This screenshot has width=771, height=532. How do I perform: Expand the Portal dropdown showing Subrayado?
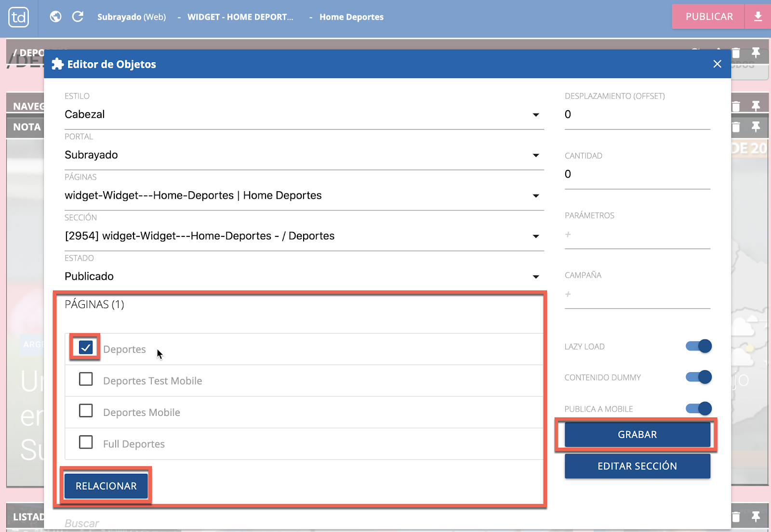click(x=304, y=155)
